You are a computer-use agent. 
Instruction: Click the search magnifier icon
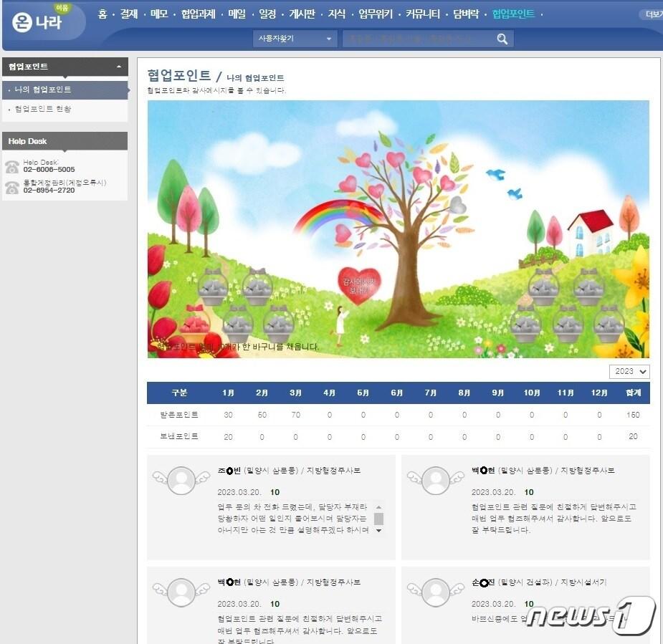(x=502, y=39)
